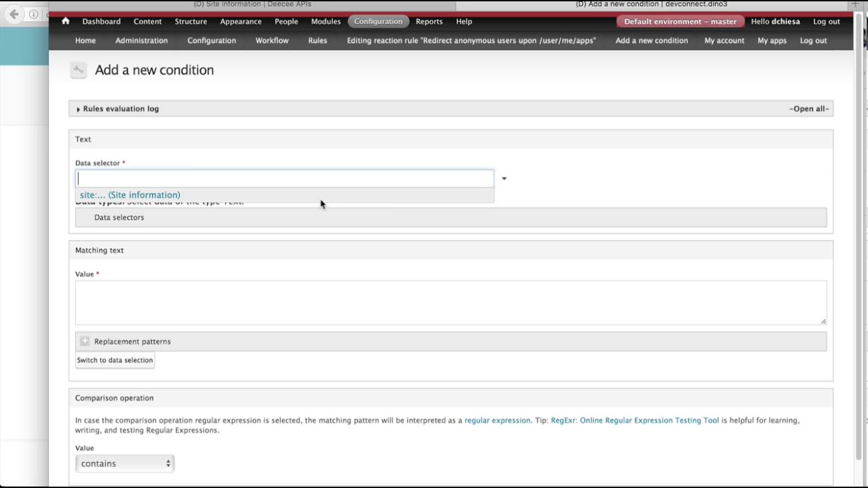Viewport: 868px width, 488px height.
Task: Click the textarea resize grip corner
Action: [823, 321]
